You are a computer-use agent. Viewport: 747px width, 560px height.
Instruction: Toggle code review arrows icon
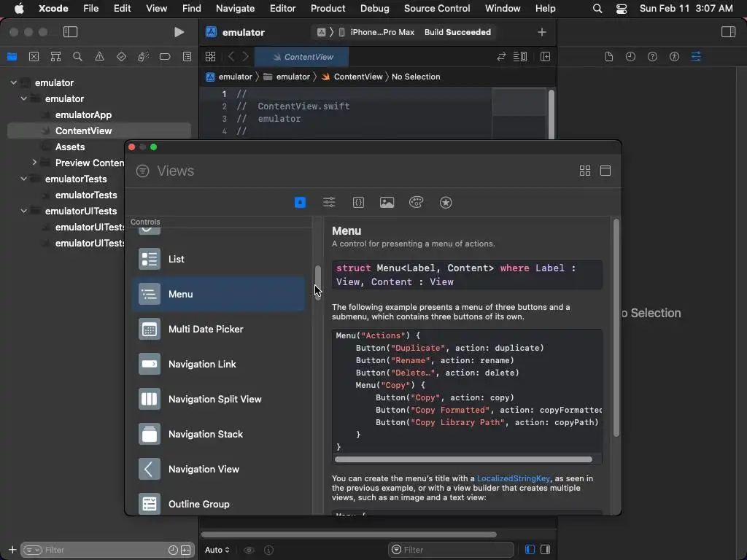click(500, 57)
